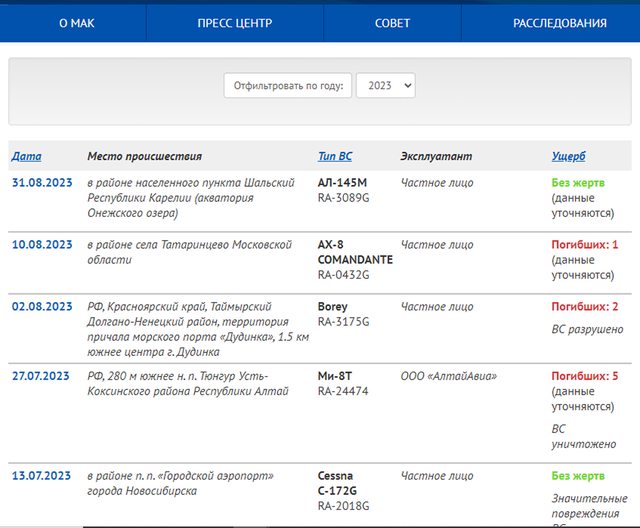640x528 pixels.
Task: Click the Отфильтровать по году label
Action: (x=288, y=85)
